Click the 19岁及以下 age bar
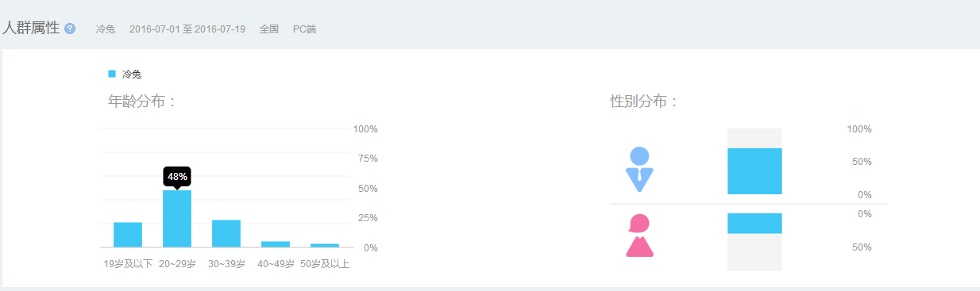Screen dimensions: 980x291 tap(128, 235)
